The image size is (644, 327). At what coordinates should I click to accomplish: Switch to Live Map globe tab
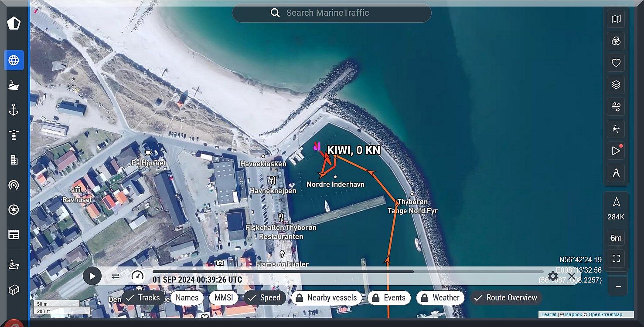coord(14,60)
